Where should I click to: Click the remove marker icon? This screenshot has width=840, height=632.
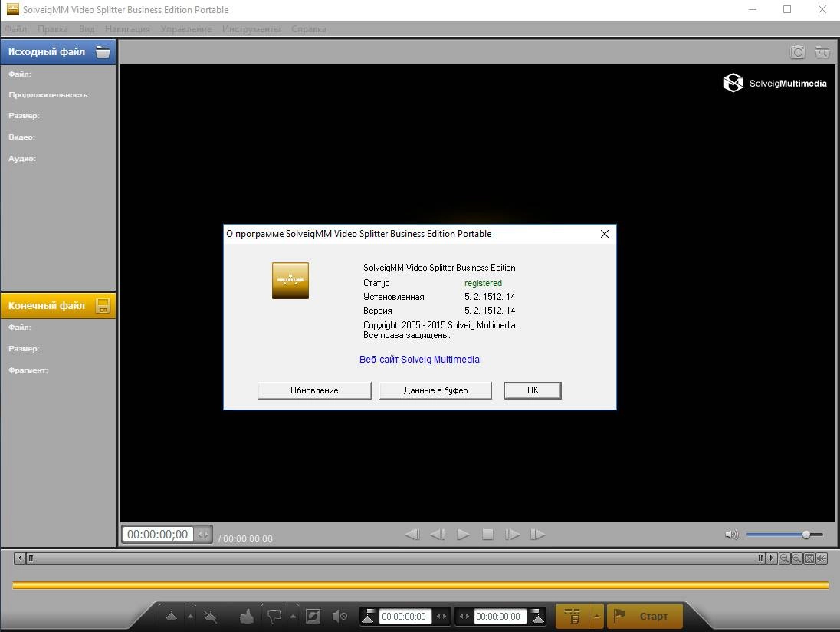click(210, 617)
